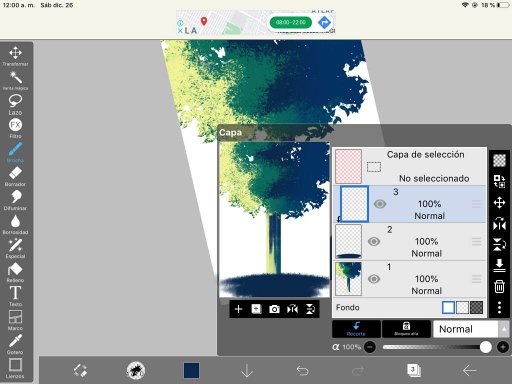
Task: Open the layers panel button showing 3
Action: tap(414, 370)
